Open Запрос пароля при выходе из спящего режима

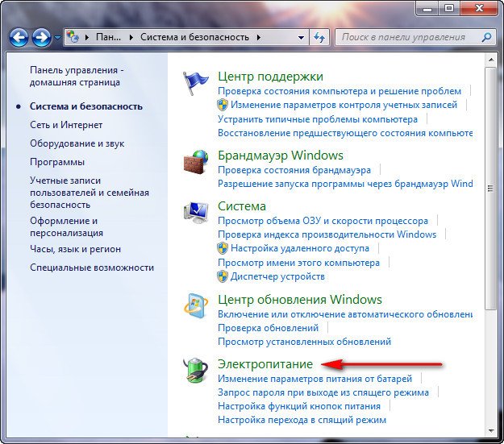pyautogui.click(x=323, y=392)
